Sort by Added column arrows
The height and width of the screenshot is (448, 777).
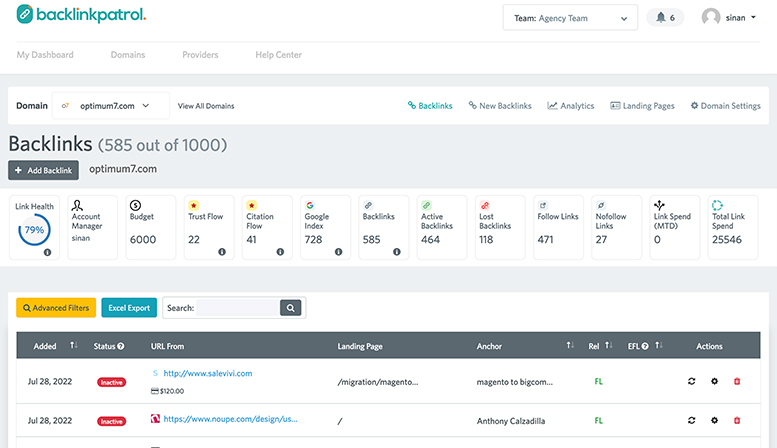74,345
